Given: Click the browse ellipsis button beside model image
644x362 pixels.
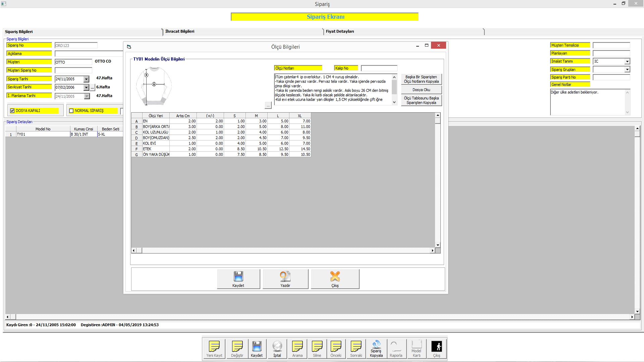Looking at the screenshot, I should 268,106.
